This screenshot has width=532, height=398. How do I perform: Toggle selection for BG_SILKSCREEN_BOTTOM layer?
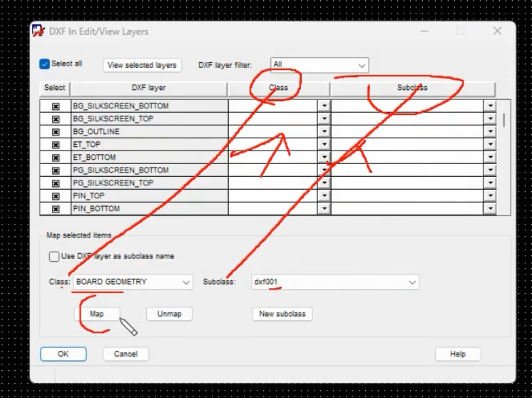coord(56,106)
